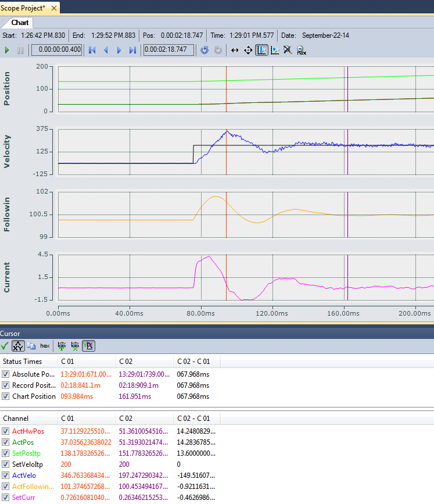Viewport: 434px width, 504px height.
Task: Click the Position axis label
Action: click(x=7, y=88)
